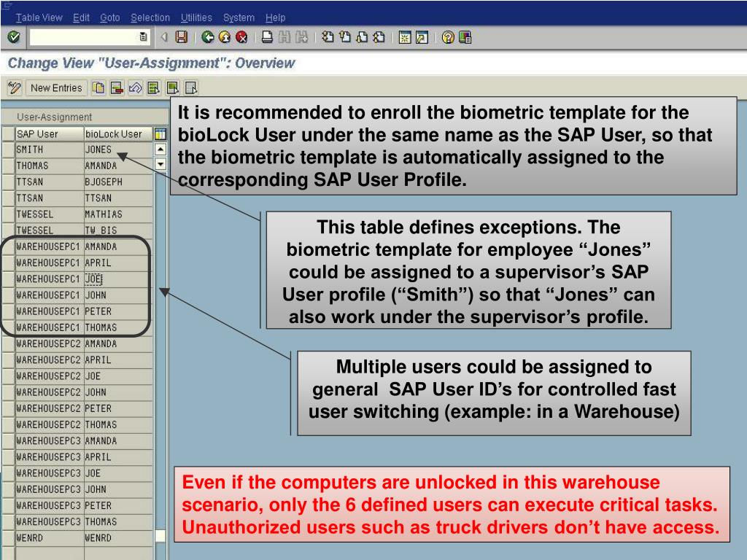The width and height of the screenshot is (747, 560).
Task: Open the Selection menu
Action: click(x=150, y=17)
